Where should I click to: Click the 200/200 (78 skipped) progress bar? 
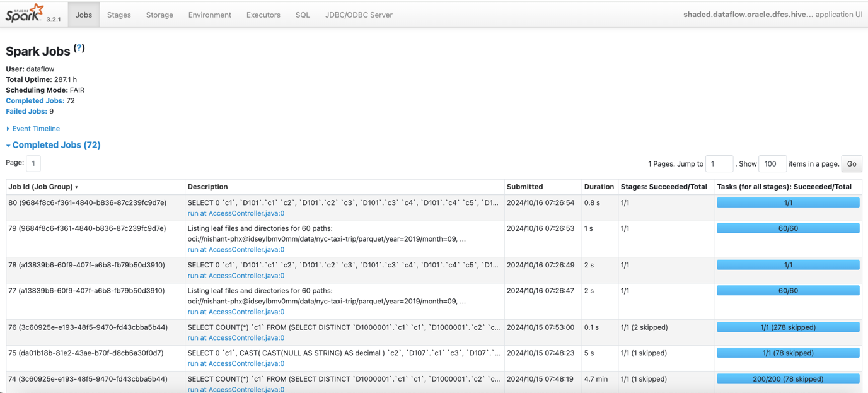(x=788, y=379)
